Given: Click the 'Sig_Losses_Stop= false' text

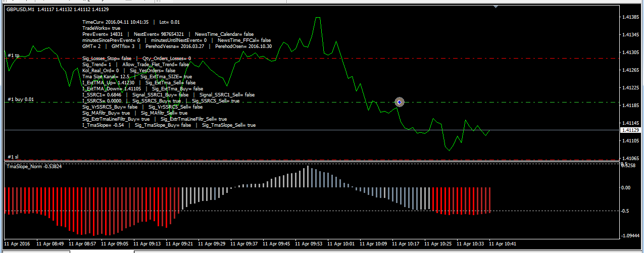Looking at the screenshot, I should click(107, 58).
